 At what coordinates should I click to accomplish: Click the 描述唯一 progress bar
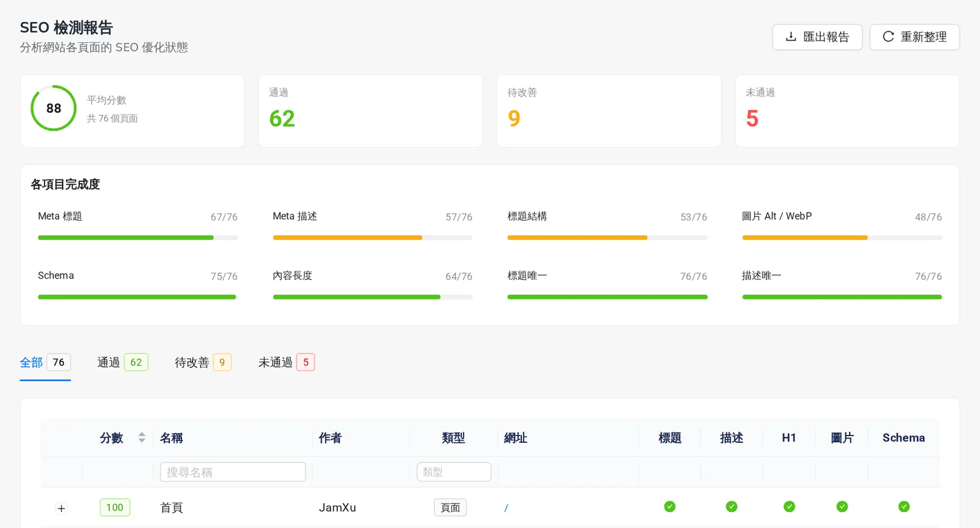click(x=842, y=297)
